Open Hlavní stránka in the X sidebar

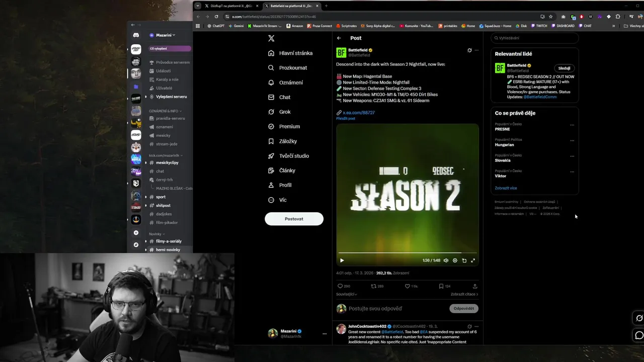(290, 53)
